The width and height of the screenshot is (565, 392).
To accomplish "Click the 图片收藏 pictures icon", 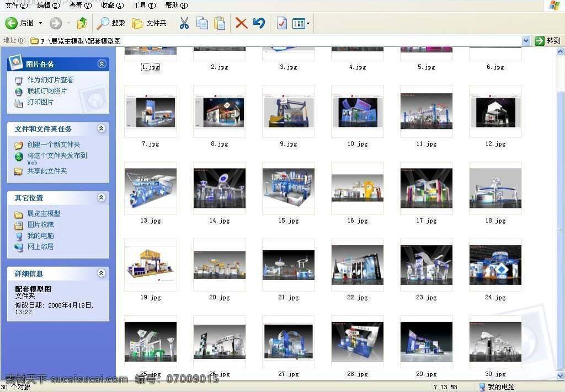I will (18, 225).
